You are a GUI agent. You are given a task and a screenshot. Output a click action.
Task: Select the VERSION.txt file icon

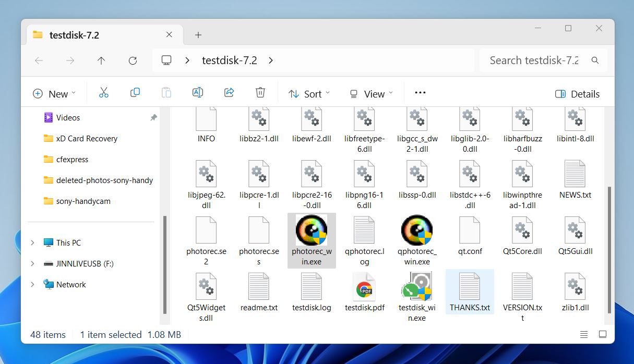point(522,286)
